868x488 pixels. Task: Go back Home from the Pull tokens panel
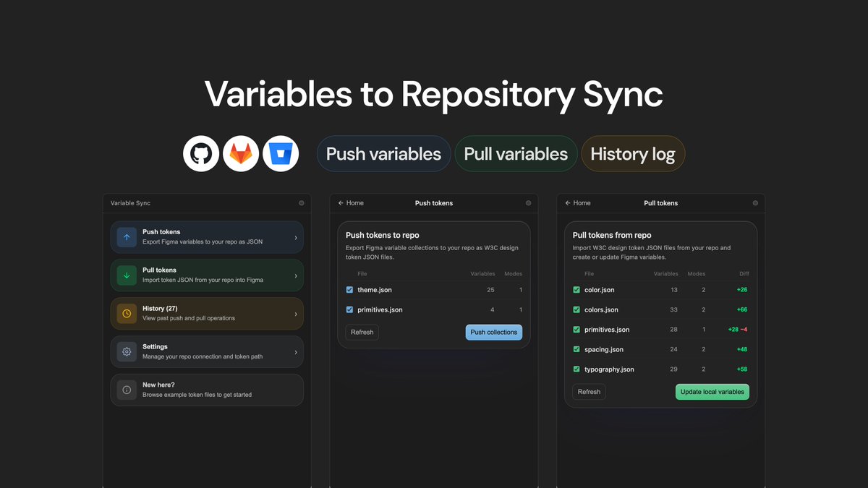[x=578, y=203]
